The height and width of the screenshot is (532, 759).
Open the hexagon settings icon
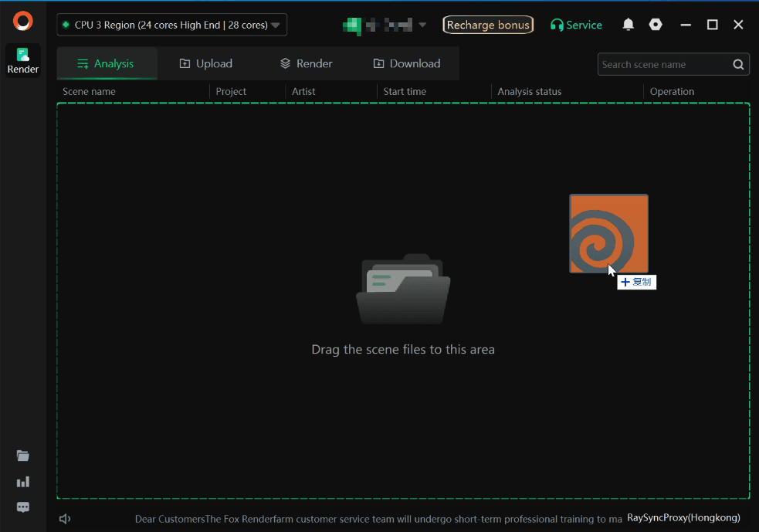pos(656,25)
